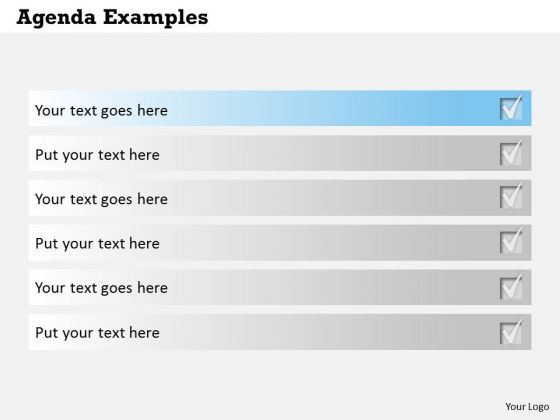Toggle the checkmark on the second agenda row
Viewport: 560px width, 420px height.
(x=511, y=152)
